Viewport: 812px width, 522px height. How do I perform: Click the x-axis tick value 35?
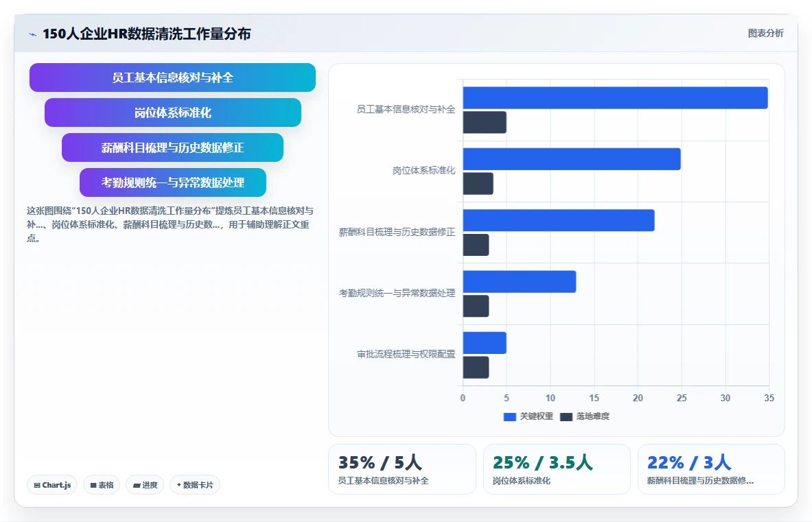(x=769, y=398)
